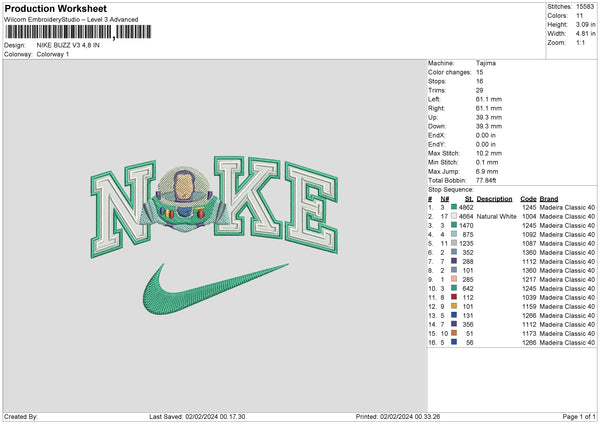Click thread code "1217" in the table
The image size is (600, 424).
529,279
